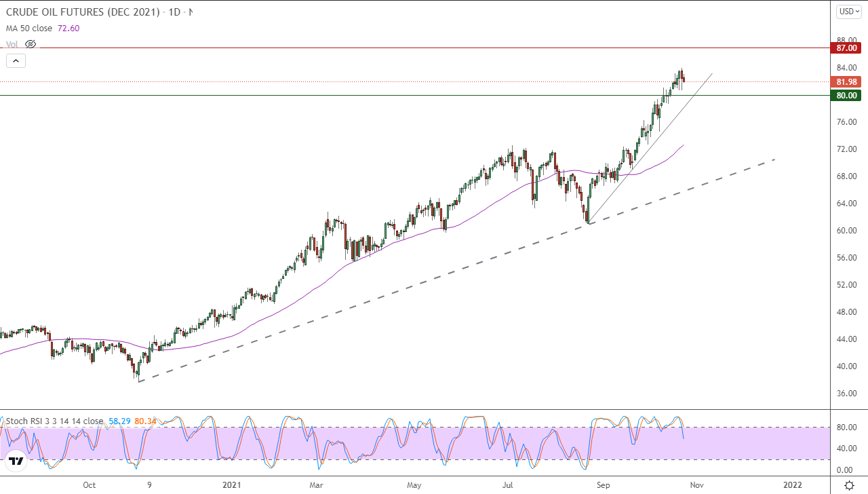Click the 56.00 price axis label
868x494 pixels.
(x=846, y=258)
